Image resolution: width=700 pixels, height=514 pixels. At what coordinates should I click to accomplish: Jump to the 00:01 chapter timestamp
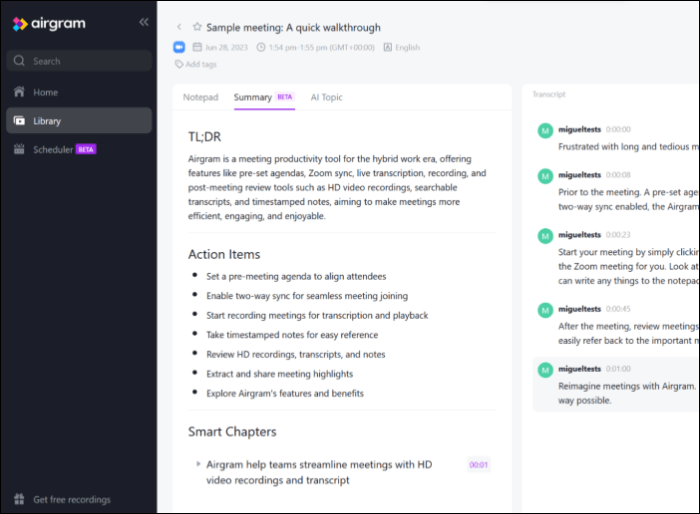[478, 464]
